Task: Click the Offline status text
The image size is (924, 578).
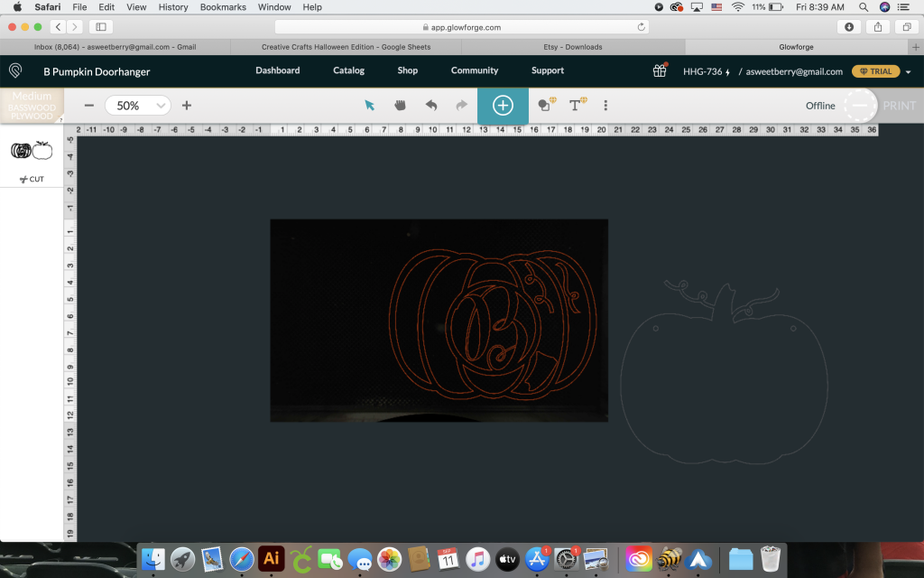Action: (820, 106)
